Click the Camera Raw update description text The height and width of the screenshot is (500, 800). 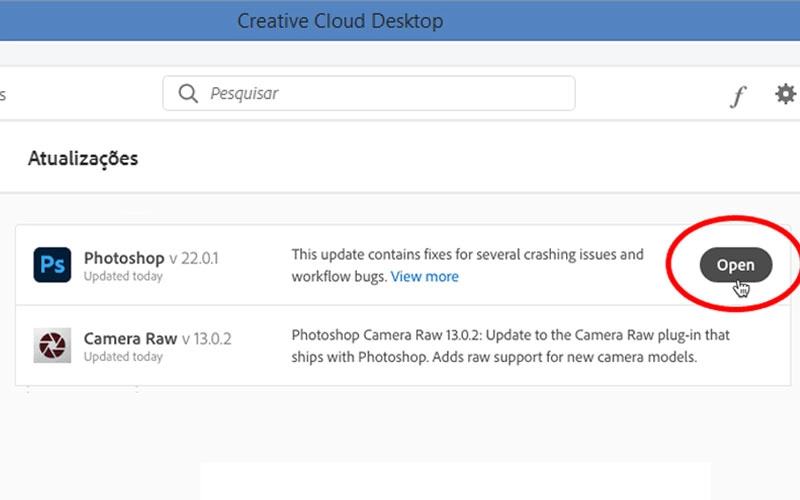(511, 346)
